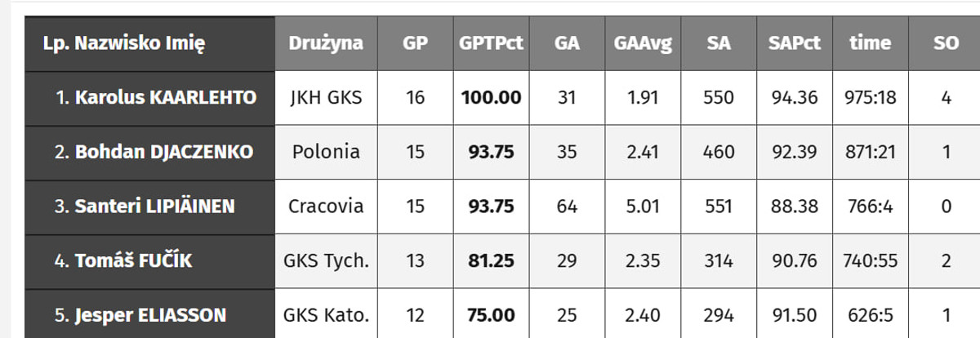Click the GPTPct column header
This screenshot has width=980, height=338.
[x=491, y=43]
